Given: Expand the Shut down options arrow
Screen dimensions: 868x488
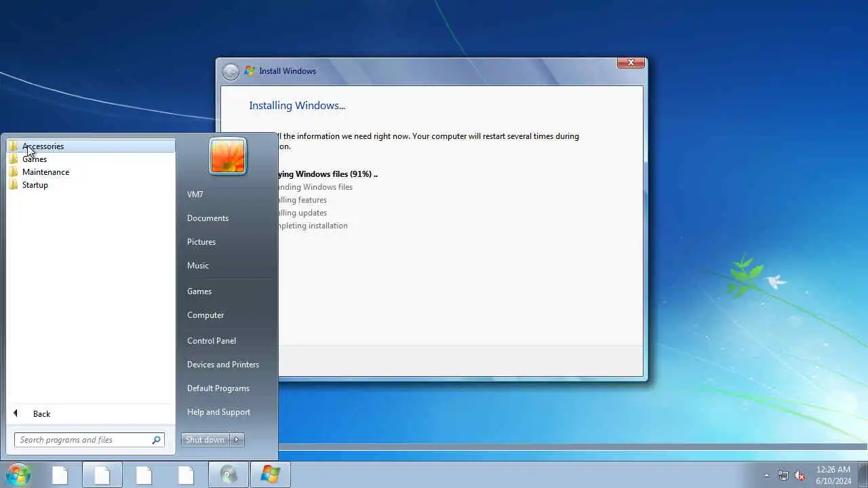Looking at the screenshot, I should point(237,440).
